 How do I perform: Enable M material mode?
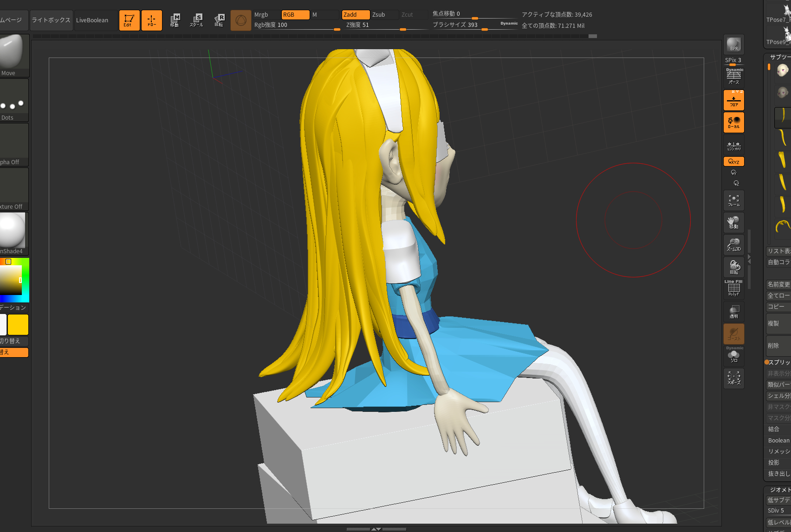point(325,15)
